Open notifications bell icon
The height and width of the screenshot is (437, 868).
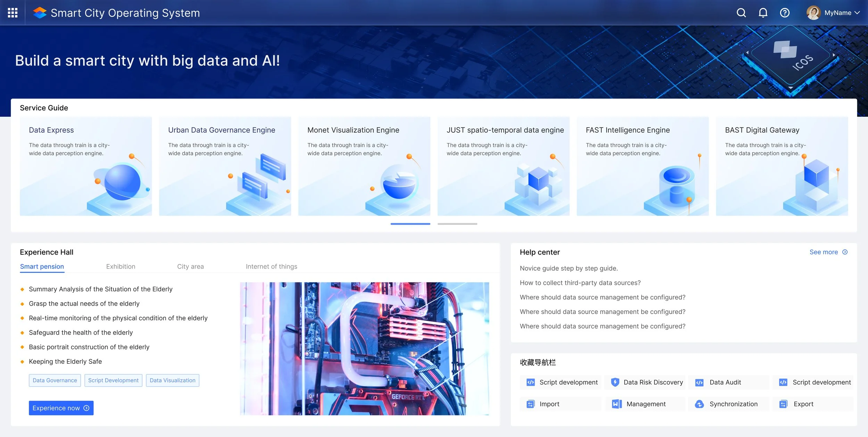(x=763, y=13)
